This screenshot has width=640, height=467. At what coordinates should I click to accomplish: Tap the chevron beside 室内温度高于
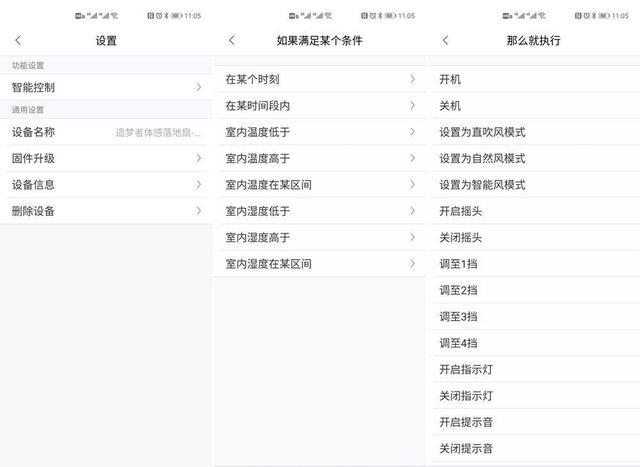(413, 158)
